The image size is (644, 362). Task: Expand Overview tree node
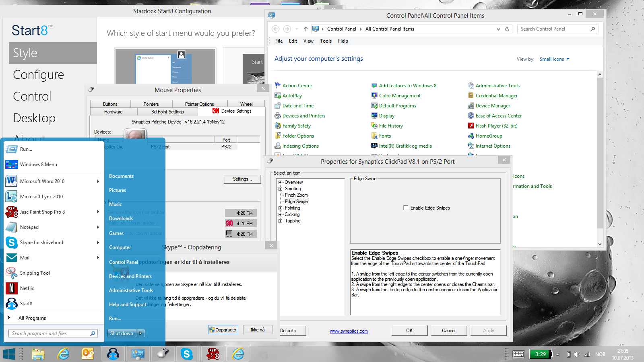[x=281, y=182]
